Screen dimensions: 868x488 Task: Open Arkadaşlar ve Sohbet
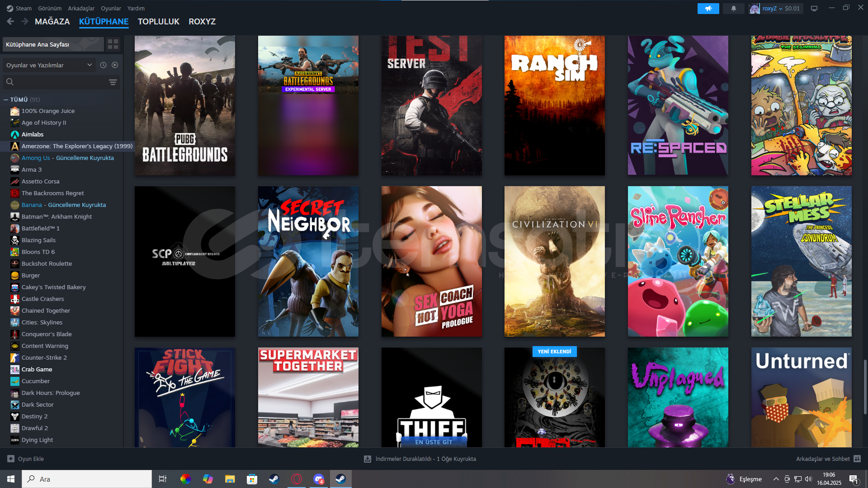828,459
